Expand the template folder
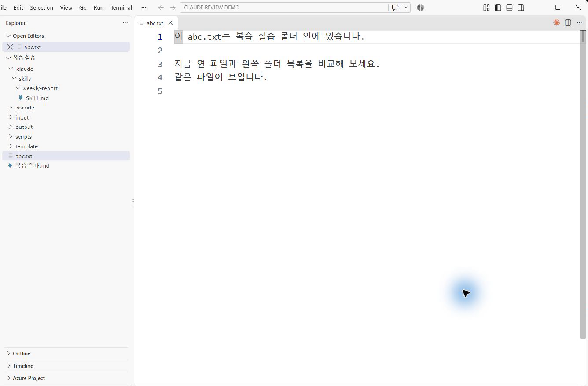The height and width of the screenshot is (386, 588). pyautogui.click(x=11, y=146)
